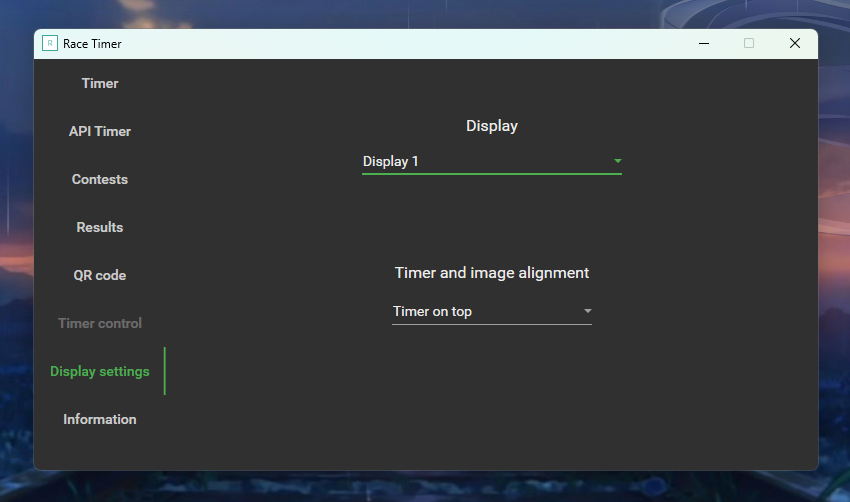Close the Race Timer window

click(x=795, y=43)
